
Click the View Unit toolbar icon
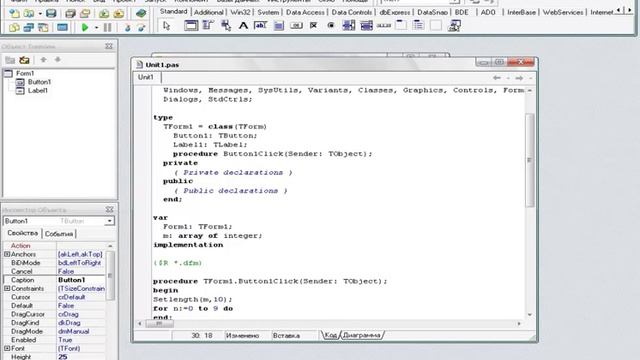tap(14, 28)
